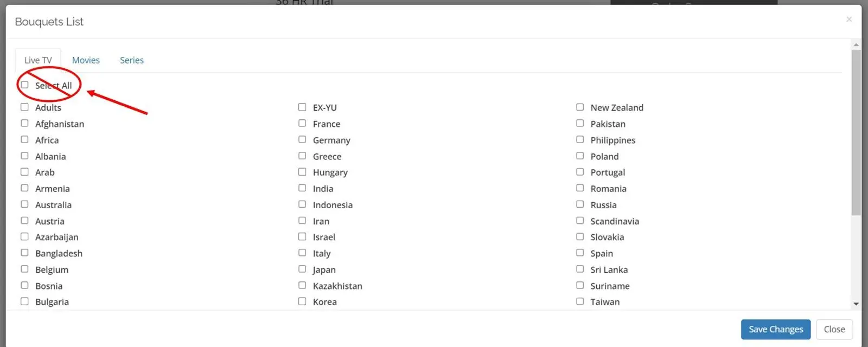Tick the Kazakhistan checkbox

(x=302, y=285)
